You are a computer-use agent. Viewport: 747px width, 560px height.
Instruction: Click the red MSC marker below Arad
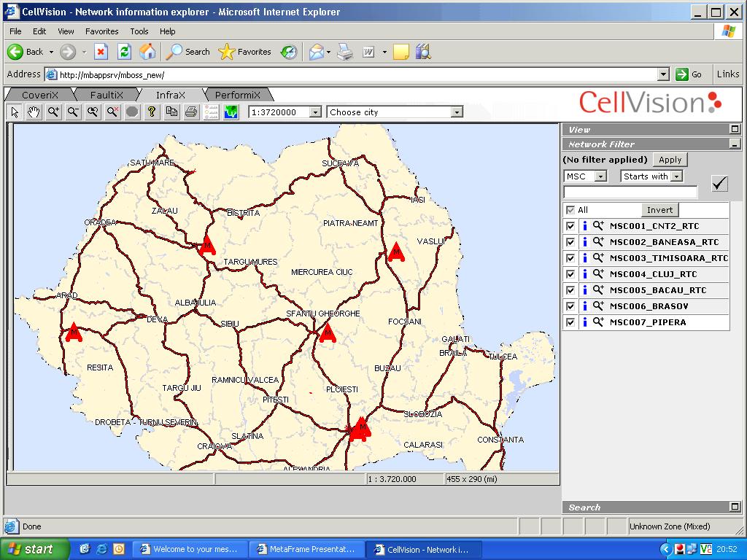point(74,332)
